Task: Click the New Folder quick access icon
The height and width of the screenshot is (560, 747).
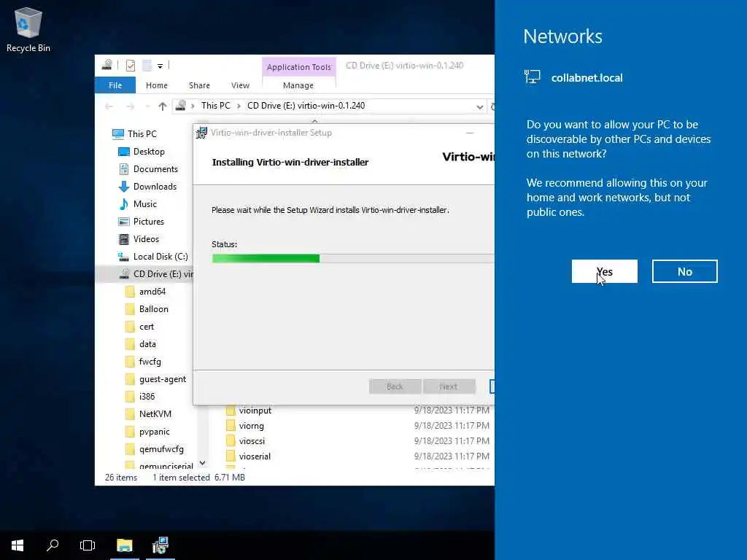Action: (147, 65)
